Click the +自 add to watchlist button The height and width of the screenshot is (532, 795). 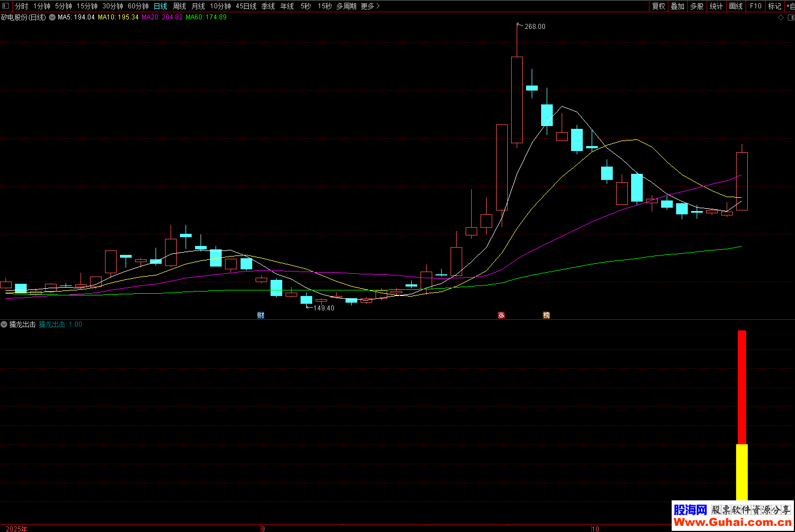[x=790, y=6]
